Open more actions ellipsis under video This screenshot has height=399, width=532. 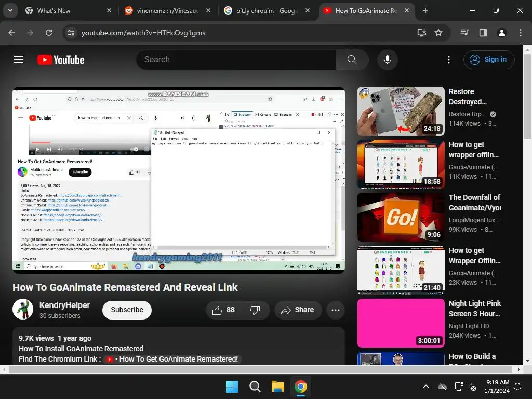(336, 310)
